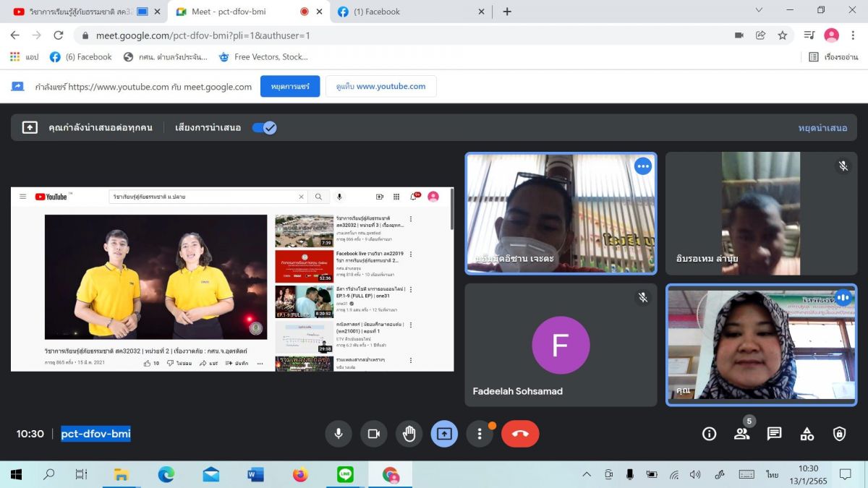Image resolution: width=868 pixels, height=488 pixels.
Task: Raise hand in the Meet call
Action: click(x=409, y=434)
